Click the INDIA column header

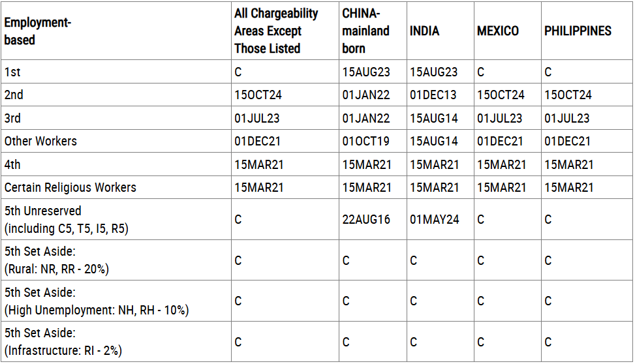424,31
